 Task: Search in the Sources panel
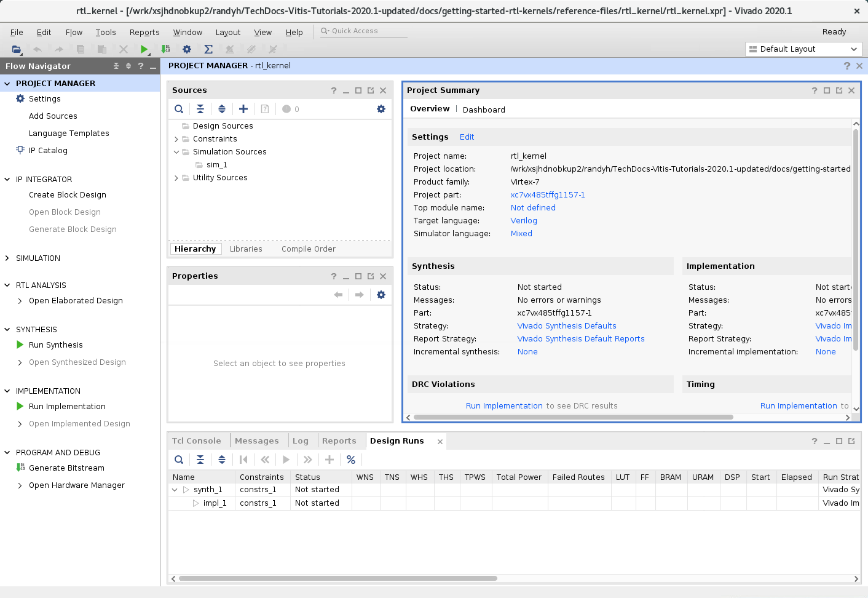pyautogui.click(x=179, y=109)
